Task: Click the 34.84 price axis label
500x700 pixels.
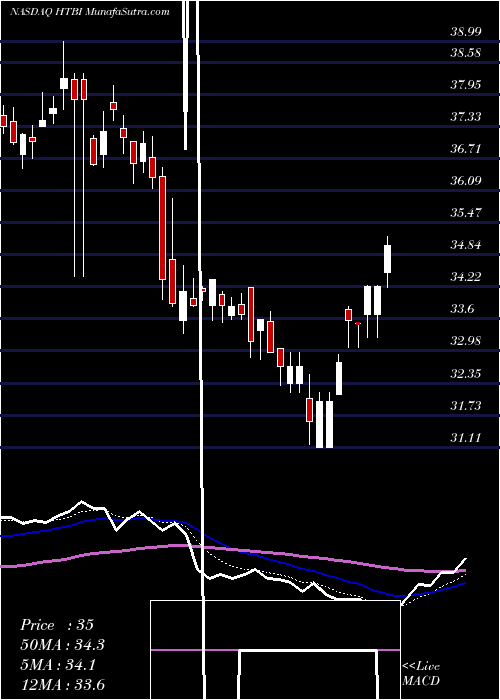Action: [x=466, y=245]
